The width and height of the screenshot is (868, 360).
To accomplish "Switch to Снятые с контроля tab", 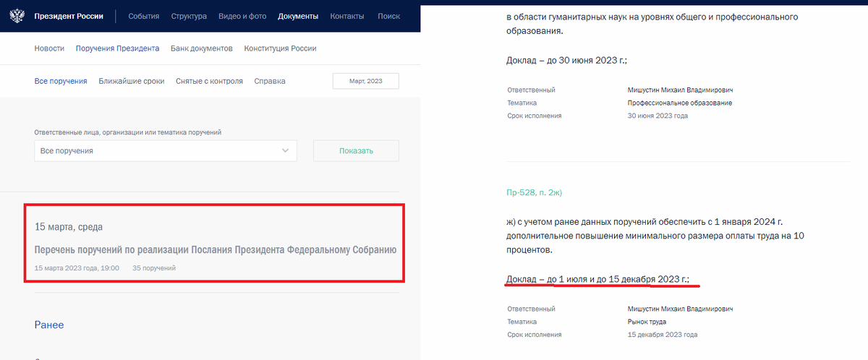I will (209, 81).
